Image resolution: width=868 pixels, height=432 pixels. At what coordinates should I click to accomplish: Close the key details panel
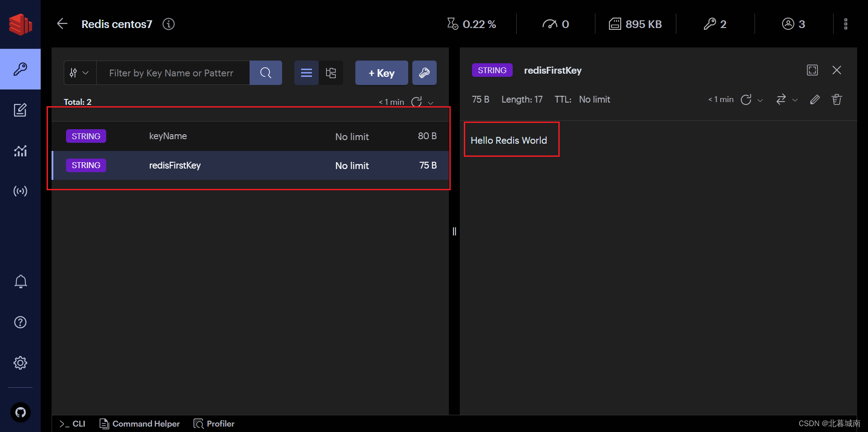(x=837, y=70)
